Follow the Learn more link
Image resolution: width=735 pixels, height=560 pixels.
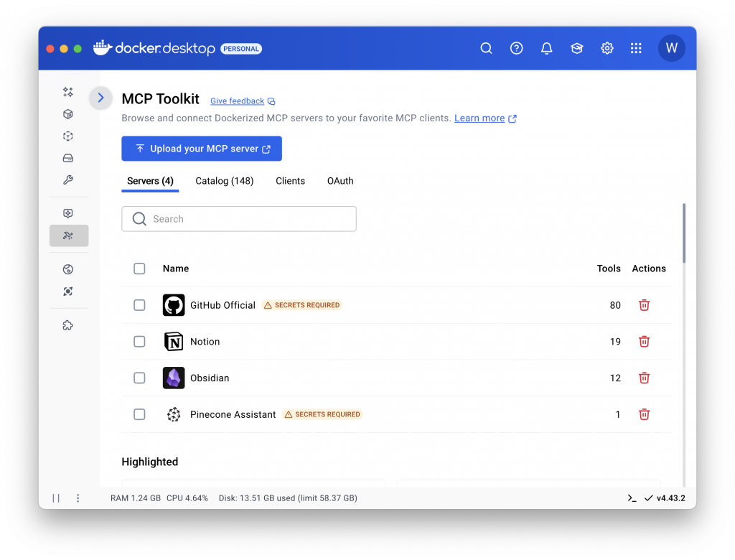point(479,118)
